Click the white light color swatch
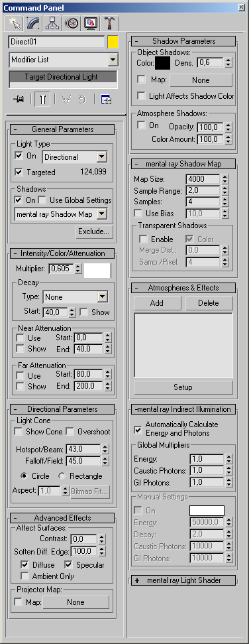 [x=97, y=271]
